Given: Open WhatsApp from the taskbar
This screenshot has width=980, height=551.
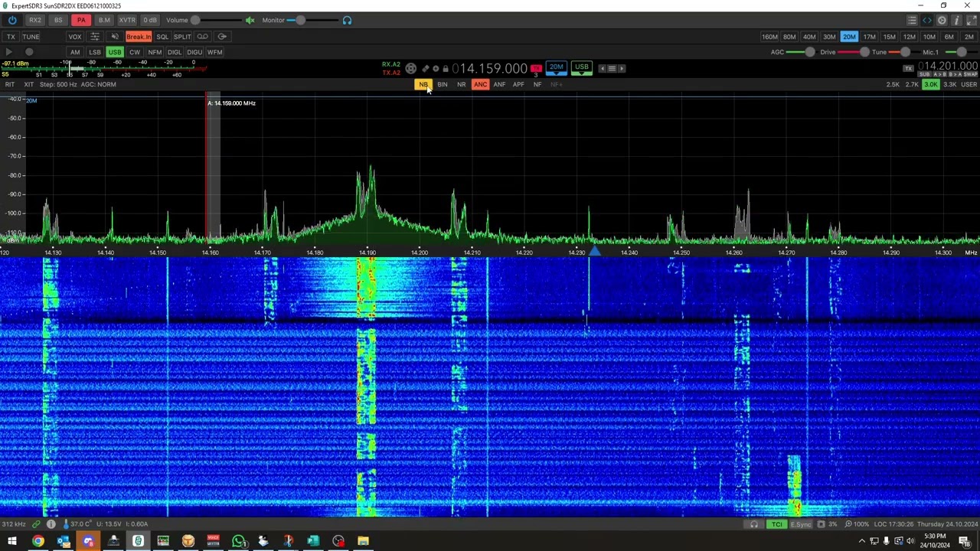Looking at the screenshot, I should [x=238, y=541].
